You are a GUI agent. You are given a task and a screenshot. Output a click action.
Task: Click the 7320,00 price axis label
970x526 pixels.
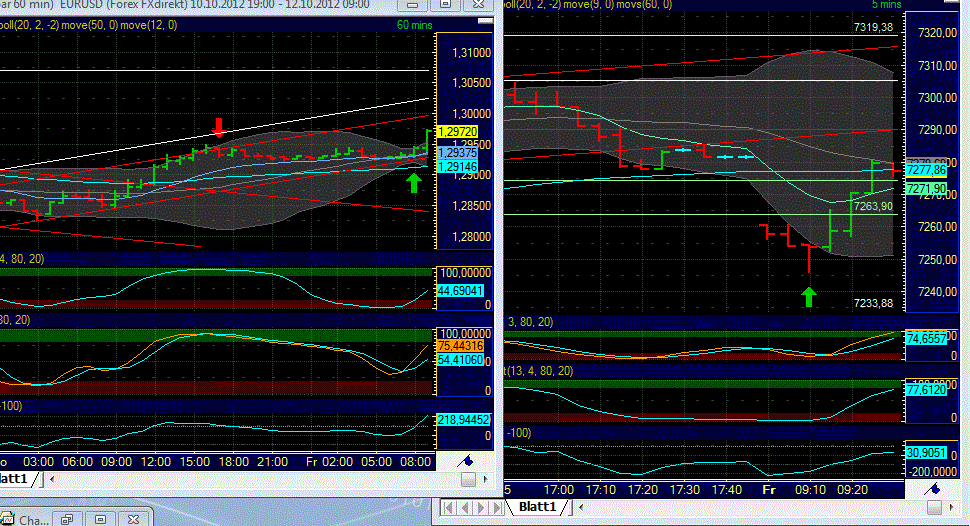(937, 33)
